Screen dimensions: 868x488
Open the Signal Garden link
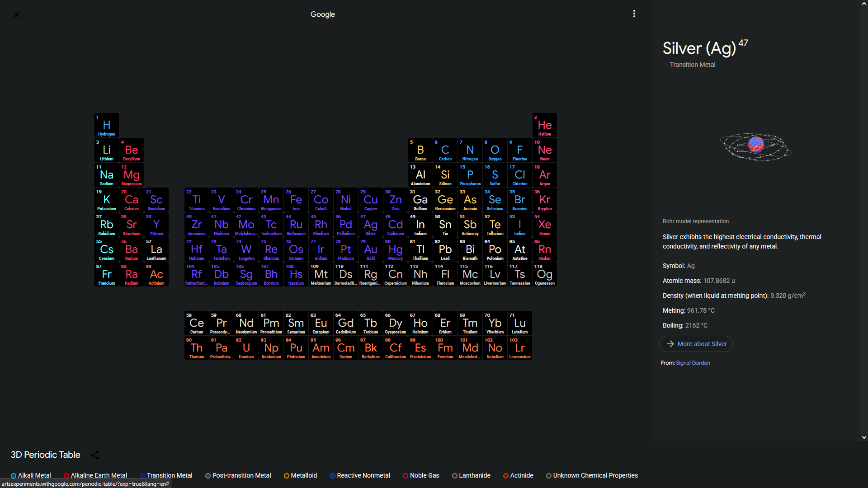click(693, 363)
